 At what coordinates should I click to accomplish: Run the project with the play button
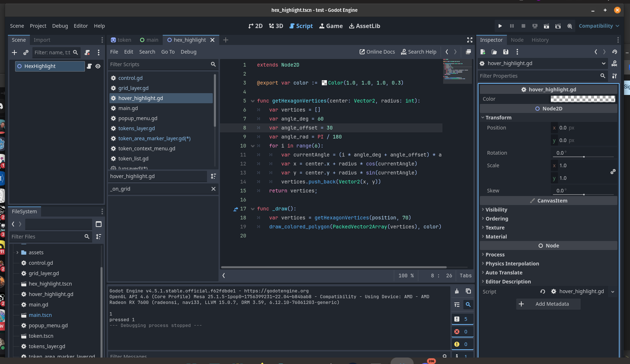point(500,26)
